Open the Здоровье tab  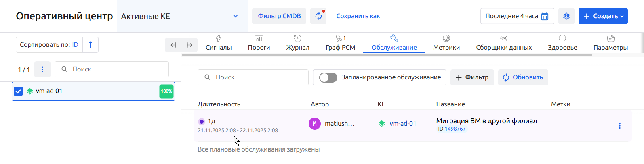562,43
